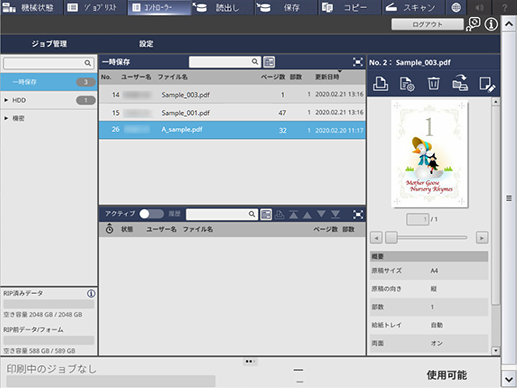Click the magnifier icon in the left folder search
This screenshot has height=388, width=517.
(87, 63)
